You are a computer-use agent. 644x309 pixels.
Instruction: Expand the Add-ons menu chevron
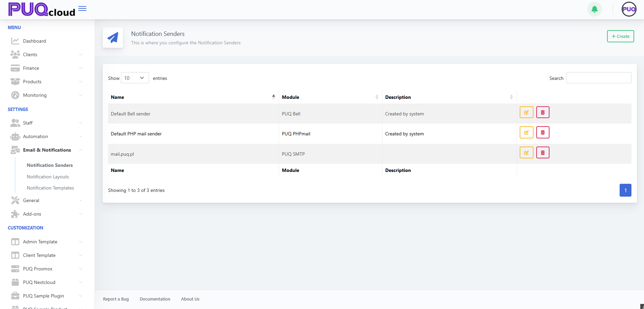pos(81,214)
